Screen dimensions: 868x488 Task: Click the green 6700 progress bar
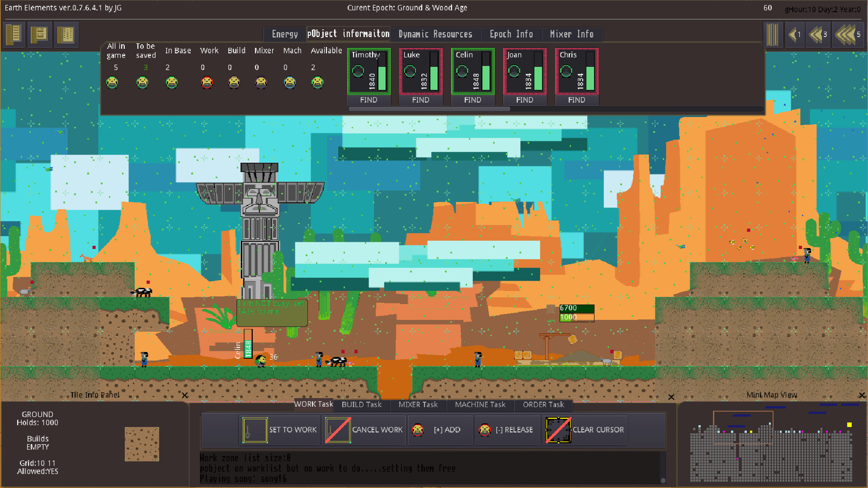pos(576,308)
